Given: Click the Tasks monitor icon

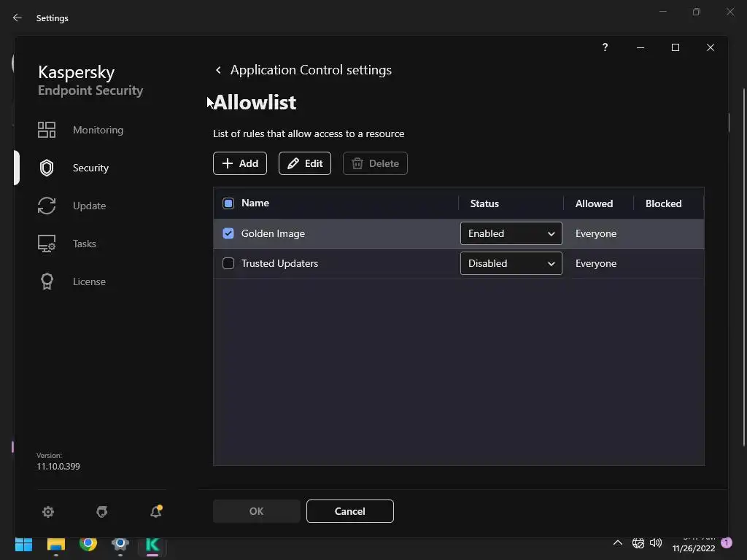Looking at the screenshot, I should 47,244.
